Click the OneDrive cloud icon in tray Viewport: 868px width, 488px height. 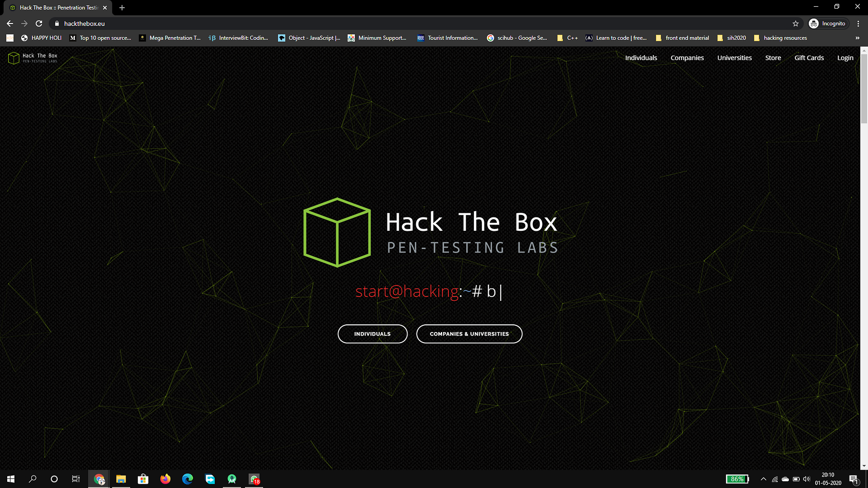tap(785, 478)
